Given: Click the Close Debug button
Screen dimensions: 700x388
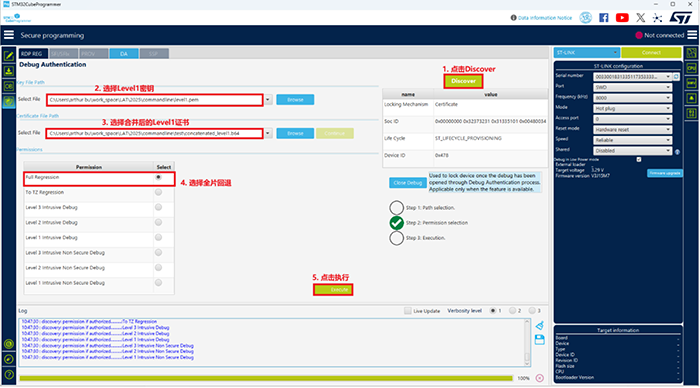Looking at the screenshot, I should pos(408,183).
